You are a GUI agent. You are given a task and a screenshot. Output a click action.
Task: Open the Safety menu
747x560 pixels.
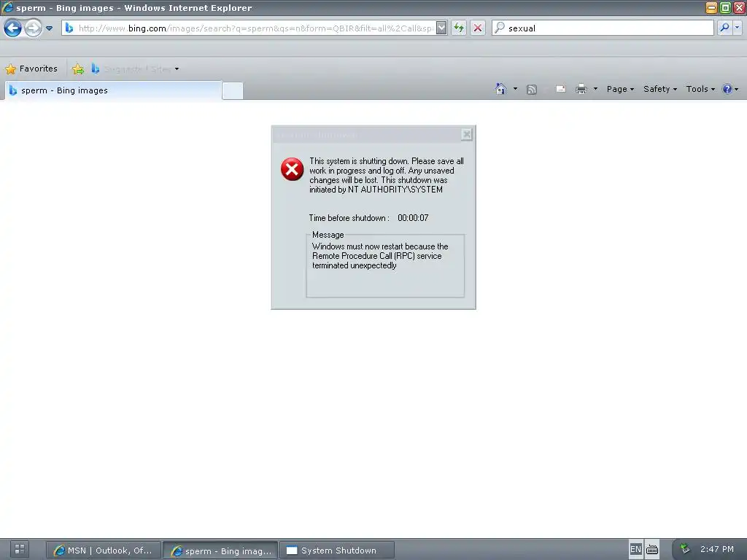[659, 89]
